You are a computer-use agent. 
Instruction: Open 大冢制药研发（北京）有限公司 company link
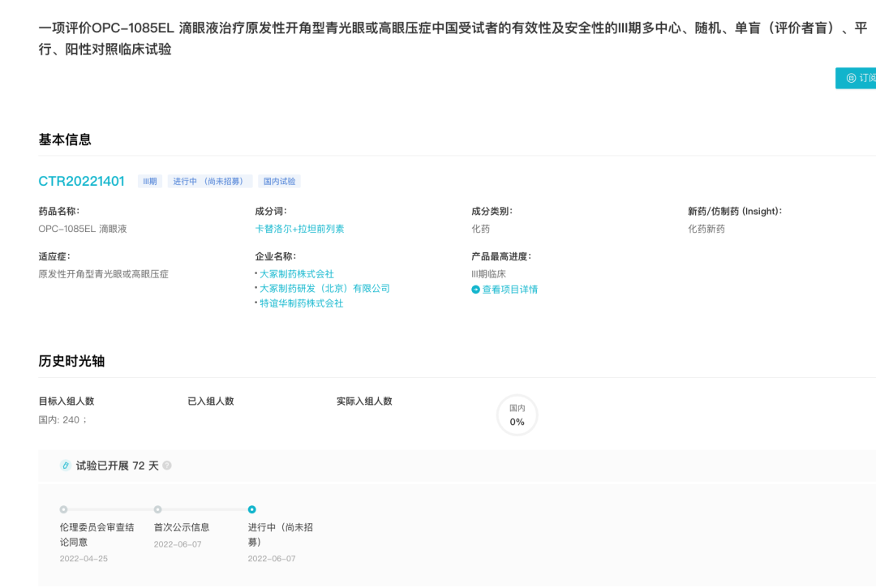[x=324, y=289]
